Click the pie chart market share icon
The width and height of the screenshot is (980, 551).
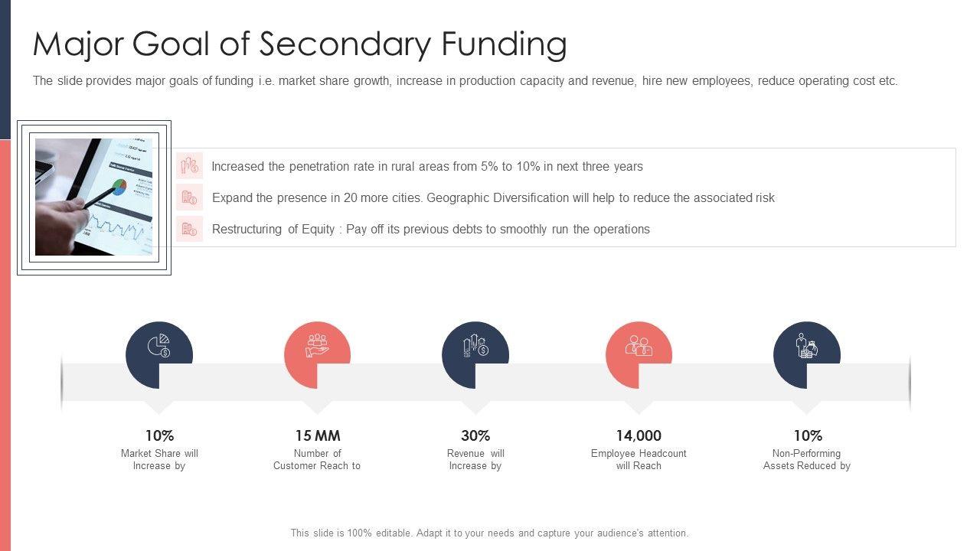[159, 347]
